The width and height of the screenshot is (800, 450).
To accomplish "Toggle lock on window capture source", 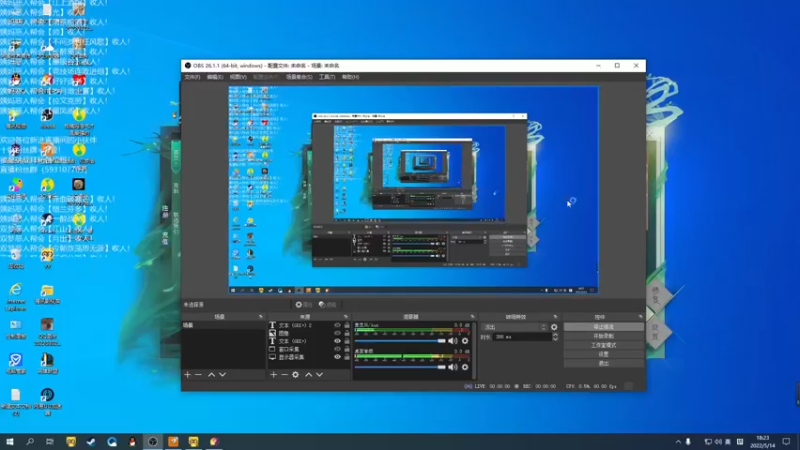I will tap(347, 349).
